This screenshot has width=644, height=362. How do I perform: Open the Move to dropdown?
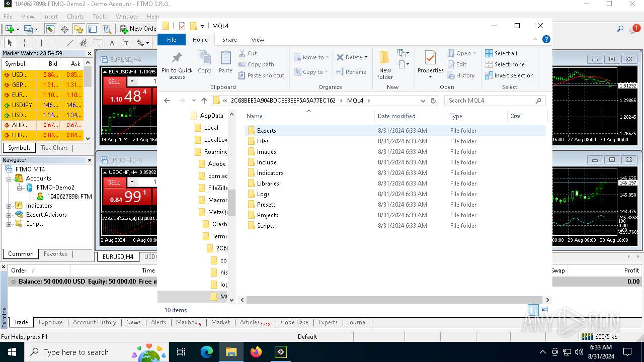pos(311,57)
